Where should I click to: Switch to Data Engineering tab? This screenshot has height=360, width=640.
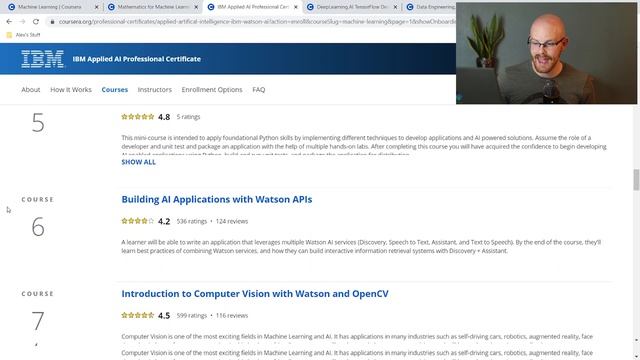point(431,7)
